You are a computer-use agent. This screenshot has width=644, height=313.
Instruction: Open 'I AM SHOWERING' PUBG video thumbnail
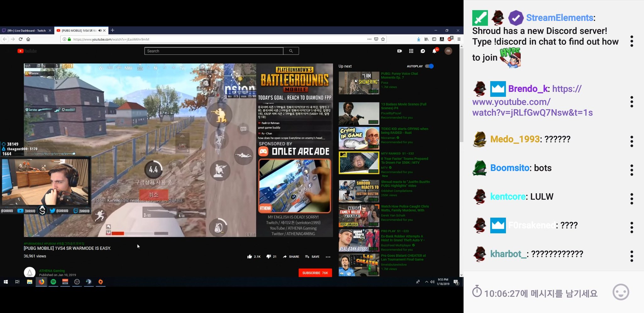pos(359,83)
